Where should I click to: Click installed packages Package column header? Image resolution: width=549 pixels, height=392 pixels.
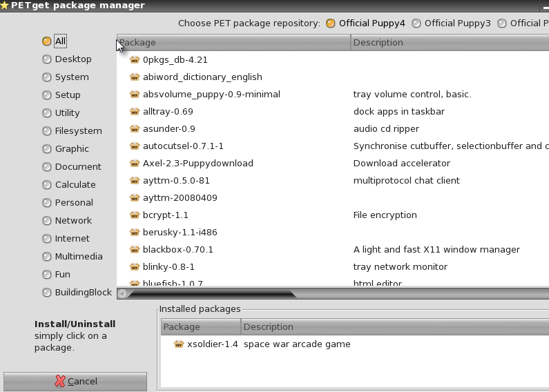pos(201,327)
